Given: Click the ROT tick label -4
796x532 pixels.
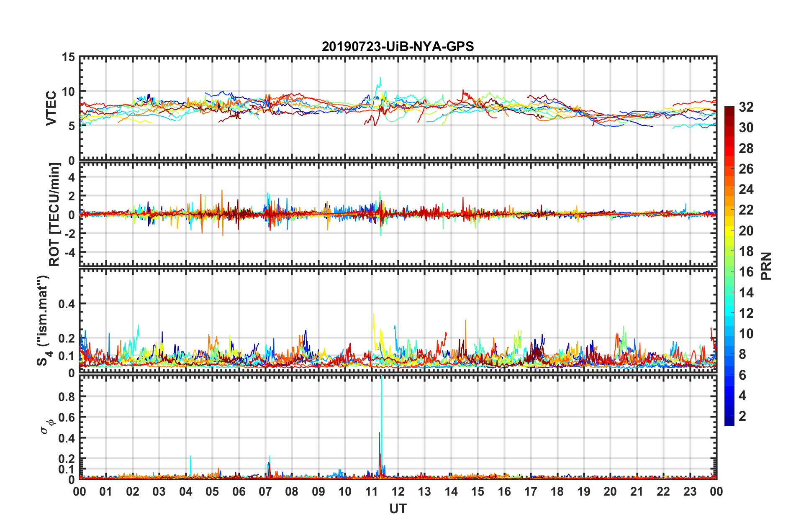Looking at the screenshot, I should point(69,253).
